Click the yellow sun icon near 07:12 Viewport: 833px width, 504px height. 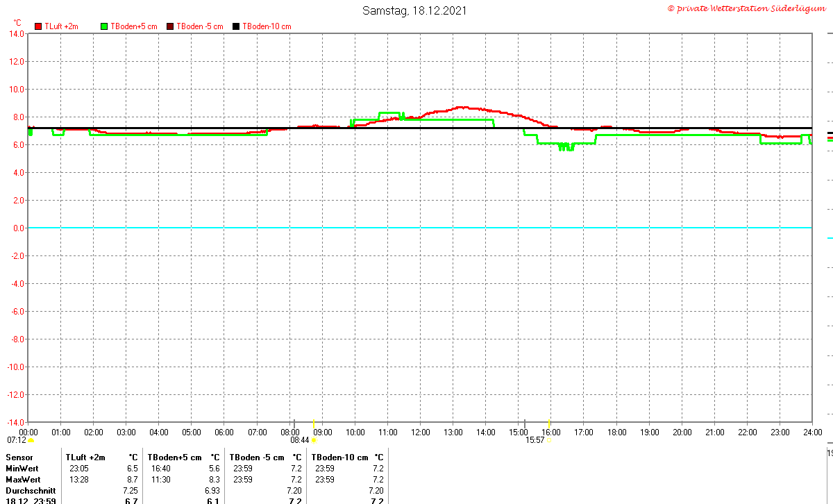pyautogui.click(x=31, y=439)
